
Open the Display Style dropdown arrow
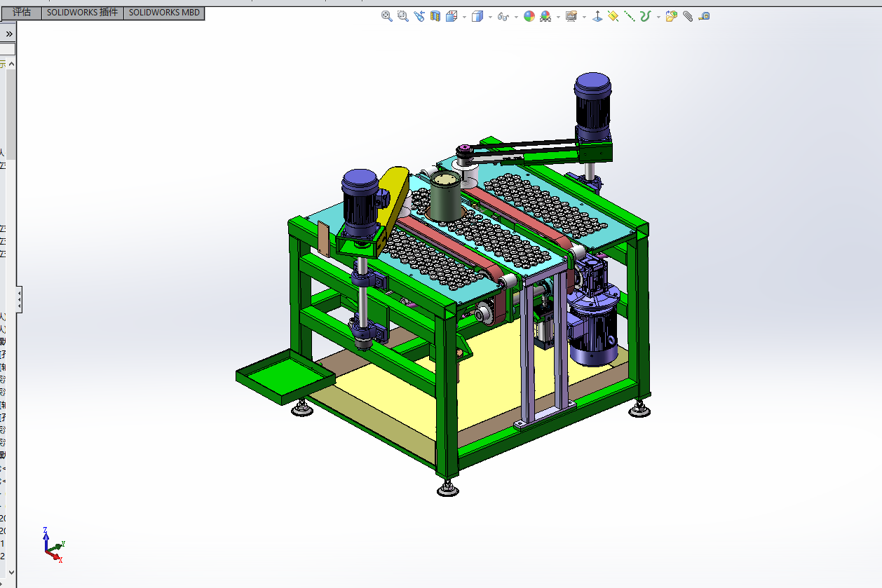[489, 17]
